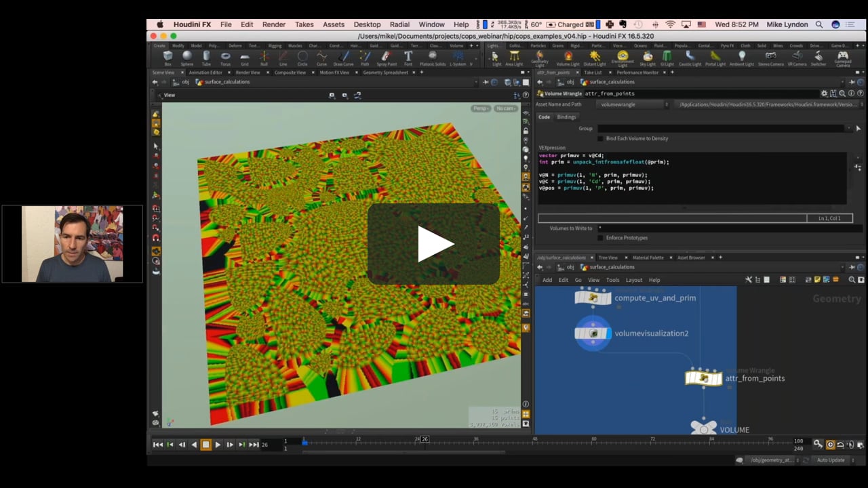Toggle Enforce Prototypes checkbox

click(x=600, y=238)
